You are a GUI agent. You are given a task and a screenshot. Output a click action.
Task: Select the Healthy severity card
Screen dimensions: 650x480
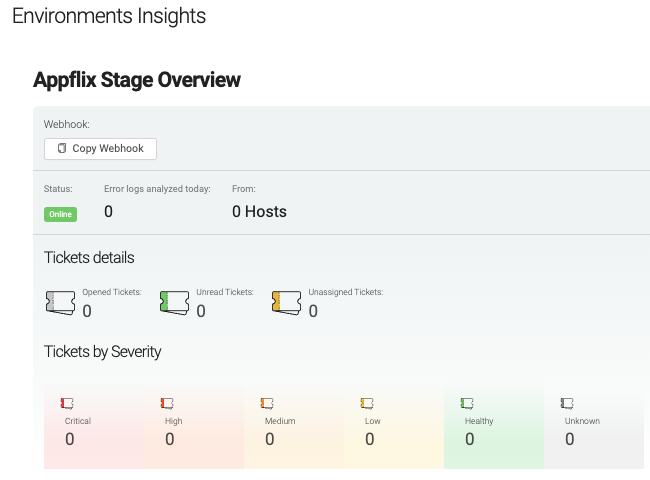(494, 430)
